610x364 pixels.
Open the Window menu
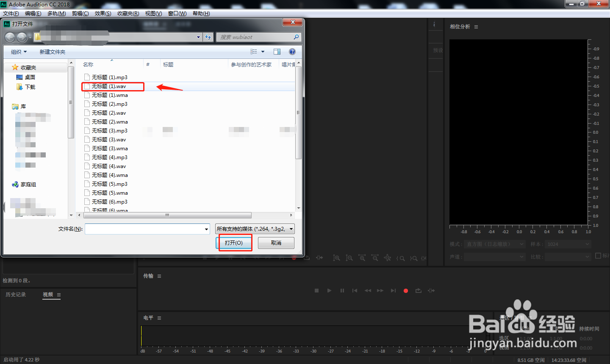(x=177, y=14)
